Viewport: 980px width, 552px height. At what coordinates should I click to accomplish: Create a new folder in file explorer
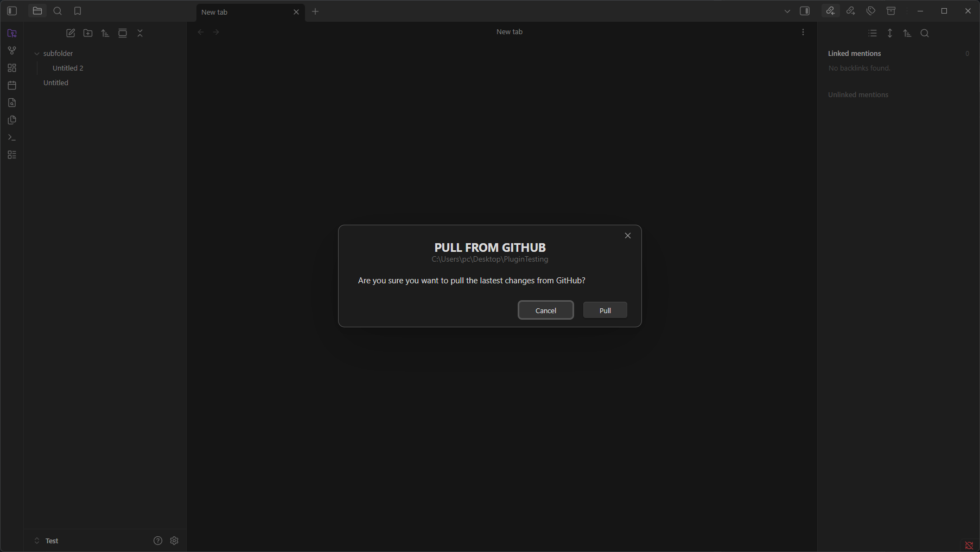pos(88,33)
